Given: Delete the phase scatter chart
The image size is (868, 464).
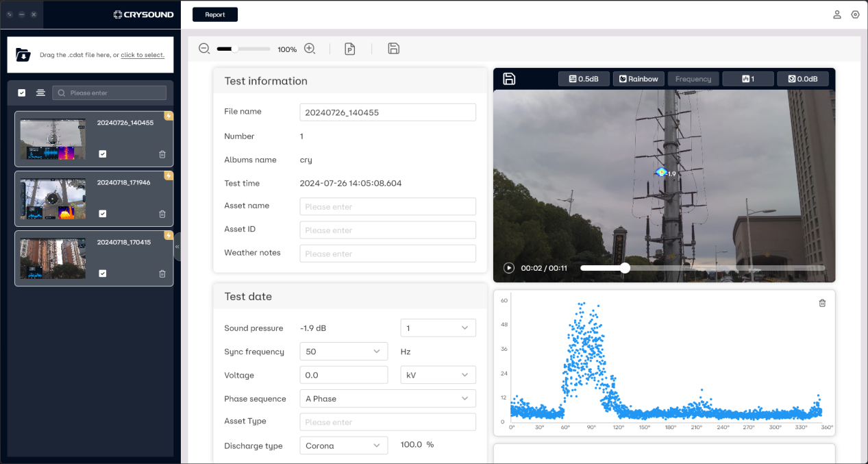Looking at the screenshot, I should [x=822, y=303].
